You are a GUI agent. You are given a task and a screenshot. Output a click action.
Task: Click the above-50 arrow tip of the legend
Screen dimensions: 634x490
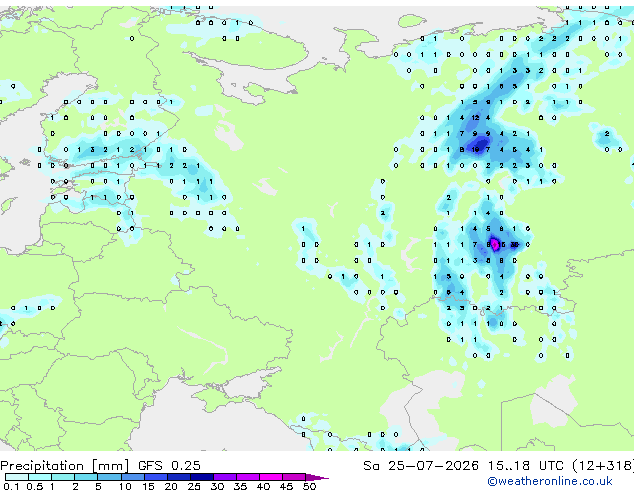[317, 477]
